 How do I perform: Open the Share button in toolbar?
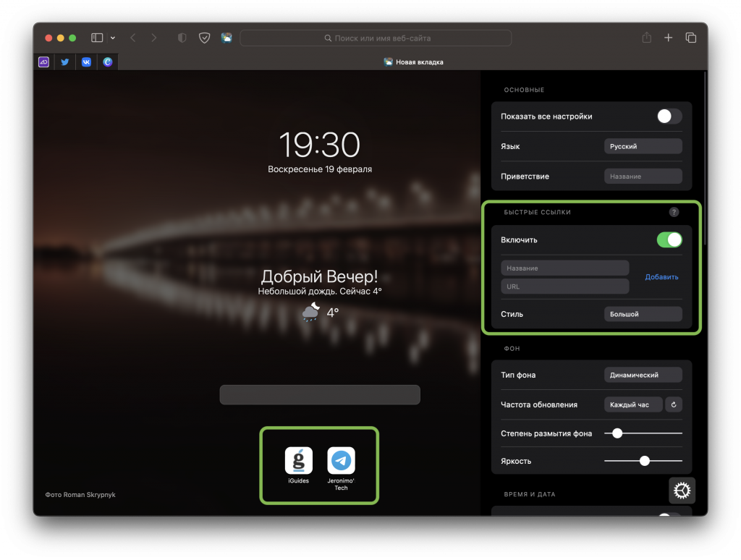(646, 38)
